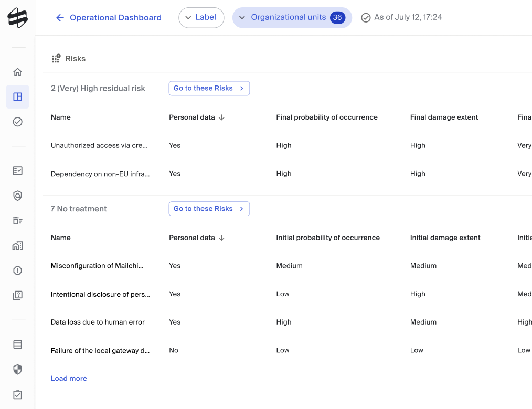Click the 2 (Very) High residual risk heading
Screen dimensions: 532x409
point(98,89)
